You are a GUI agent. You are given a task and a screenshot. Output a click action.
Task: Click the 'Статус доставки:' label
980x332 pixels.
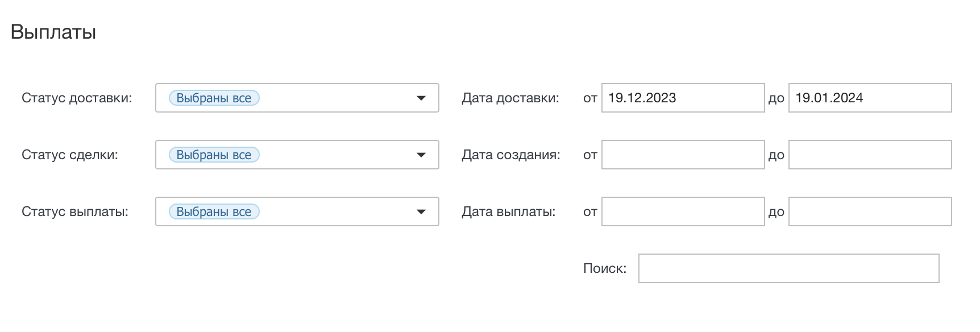[x=77, y=98]
